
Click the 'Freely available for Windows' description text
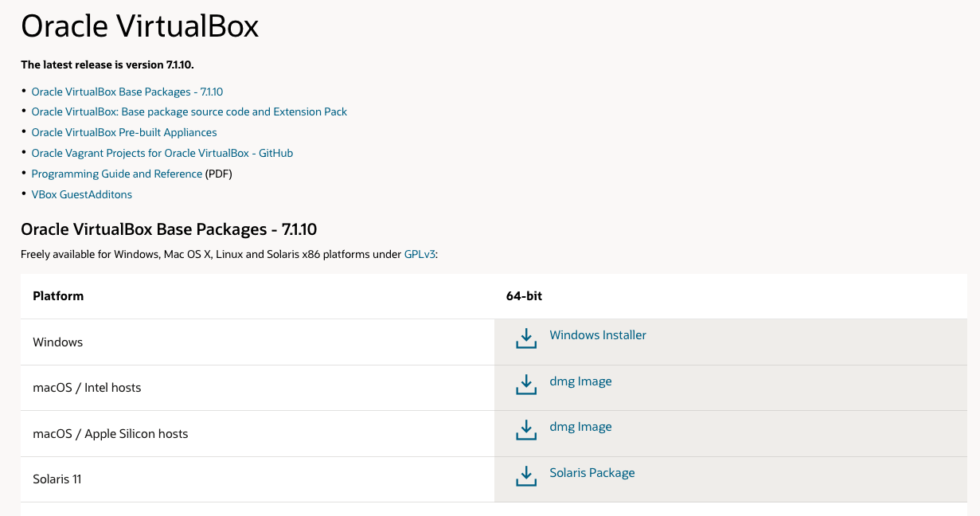(229, 254)
